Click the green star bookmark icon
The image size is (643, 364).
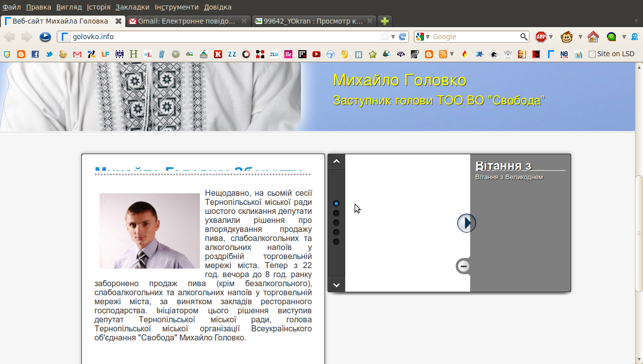(373, 54)
